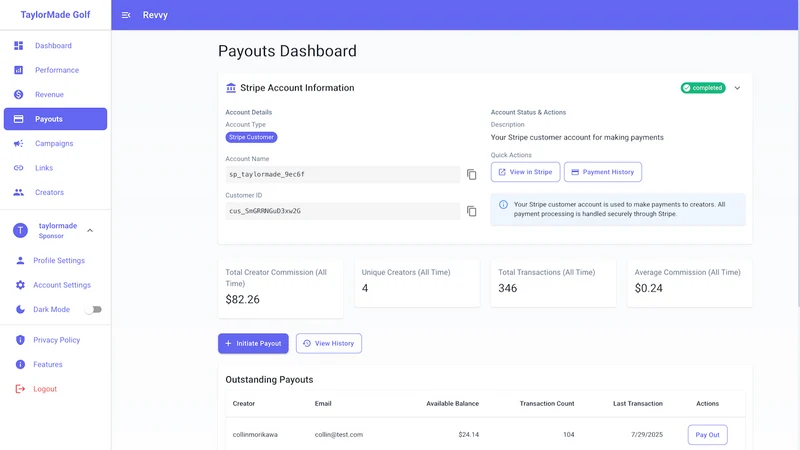Pay Out to collinmorikawa
Viewport: 800px width, 450px height.
point(707,435)
